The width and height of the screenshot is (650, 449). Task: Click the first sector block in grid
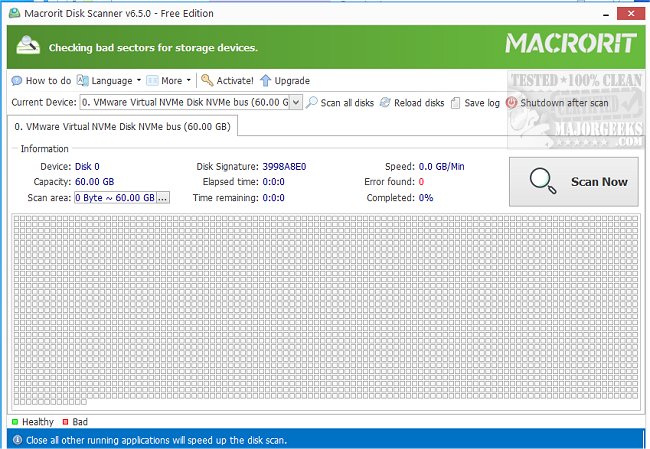(18, 219)
